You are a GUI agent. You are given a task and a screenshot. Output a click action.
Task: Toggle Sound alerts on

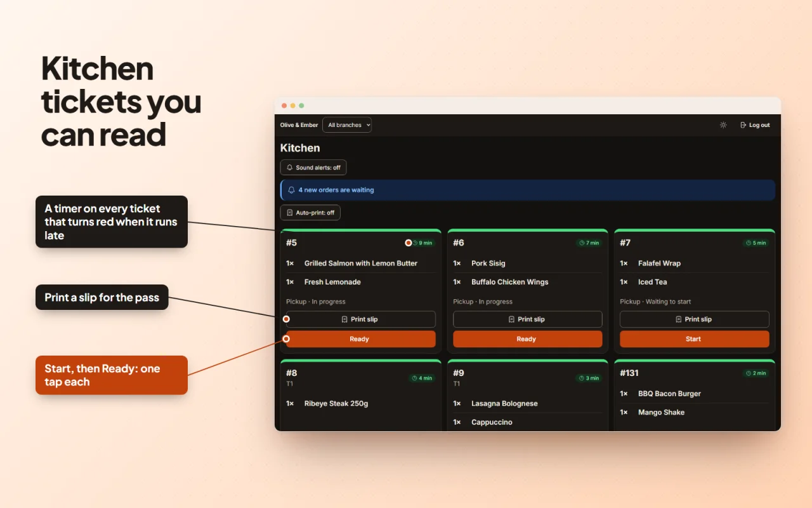click(313, 168)
